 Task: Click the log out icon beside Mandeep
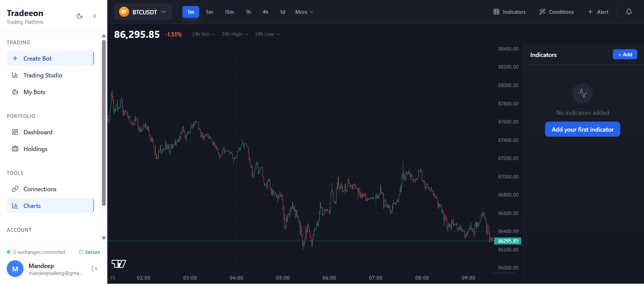point(95,269)
